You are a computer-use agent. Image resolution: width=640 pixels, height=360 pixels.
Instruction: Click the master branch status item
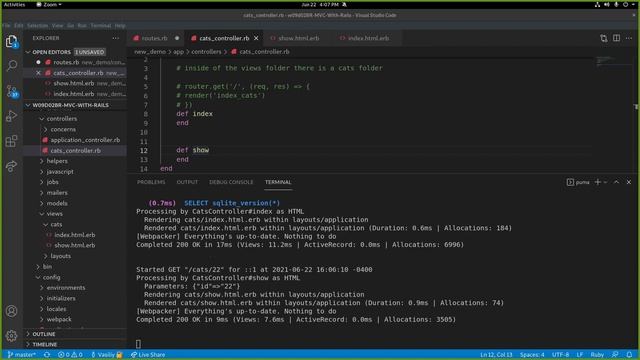pyautogui.click(x=22, y=355)
